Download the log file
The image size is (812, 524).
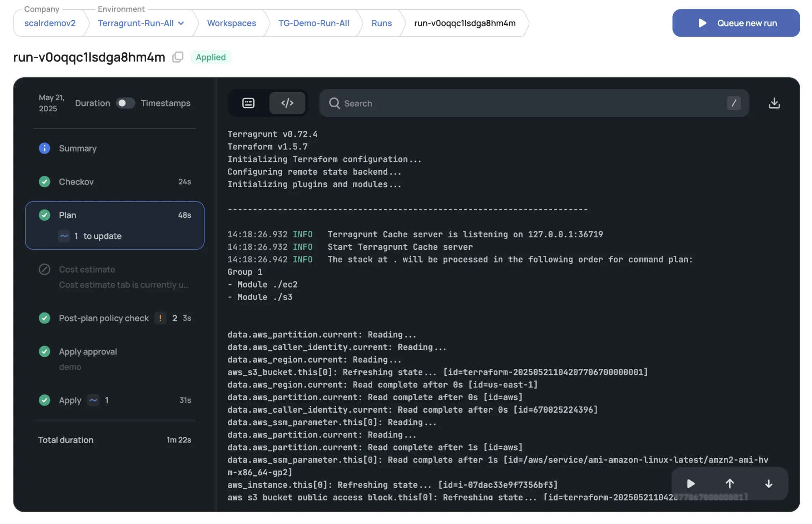tap(774, 103)
